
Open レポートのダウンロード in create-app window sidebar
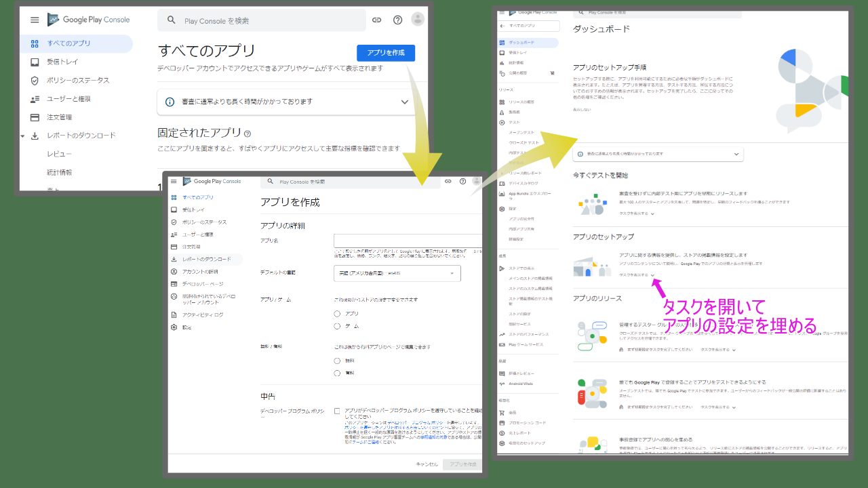coord(206,259)
